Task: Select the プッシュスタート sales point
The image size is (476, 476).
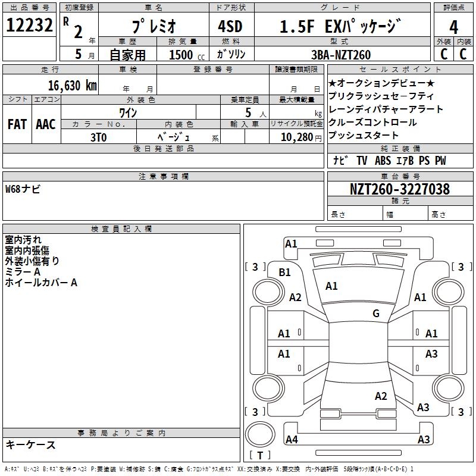Action: [364, 135]
